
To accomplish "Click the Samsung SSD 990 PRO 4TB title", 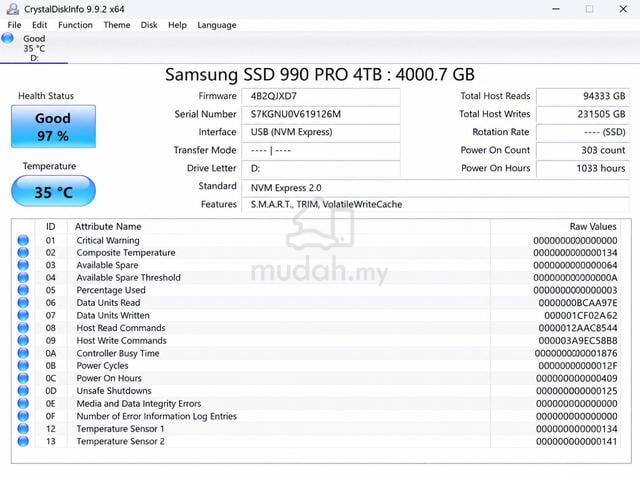I will point(320,75).
